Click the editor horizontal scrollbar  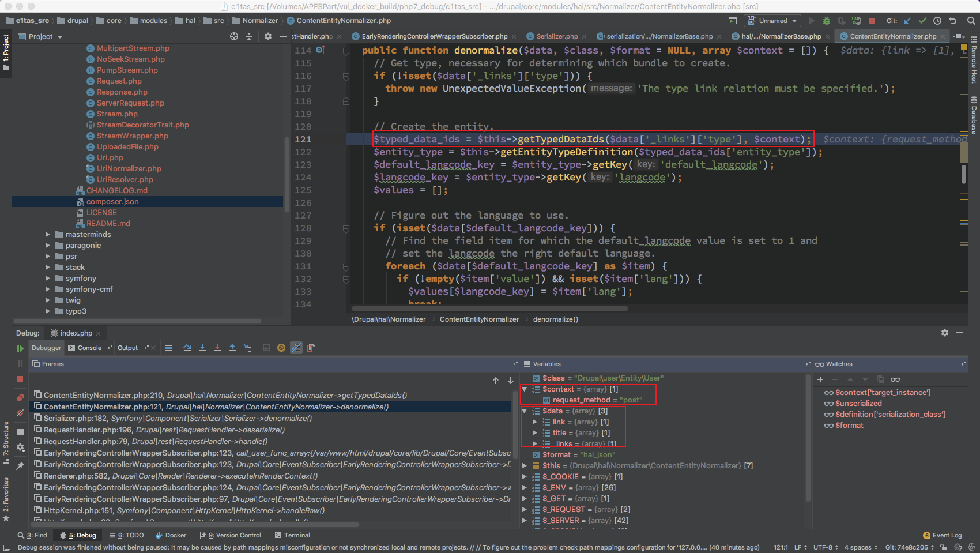(x=490, y=308)
